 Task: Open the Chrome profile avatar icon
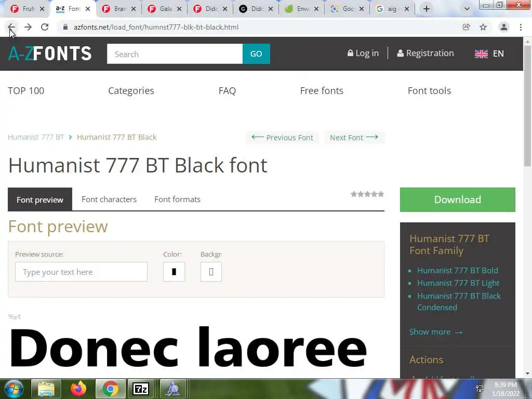coord(504,27)
